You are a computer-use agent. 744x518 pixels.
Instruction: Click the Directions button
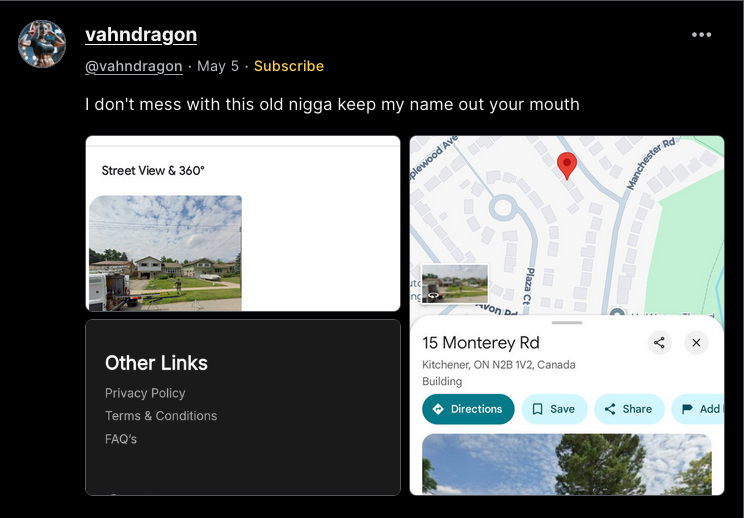click(x=468, y=409)
